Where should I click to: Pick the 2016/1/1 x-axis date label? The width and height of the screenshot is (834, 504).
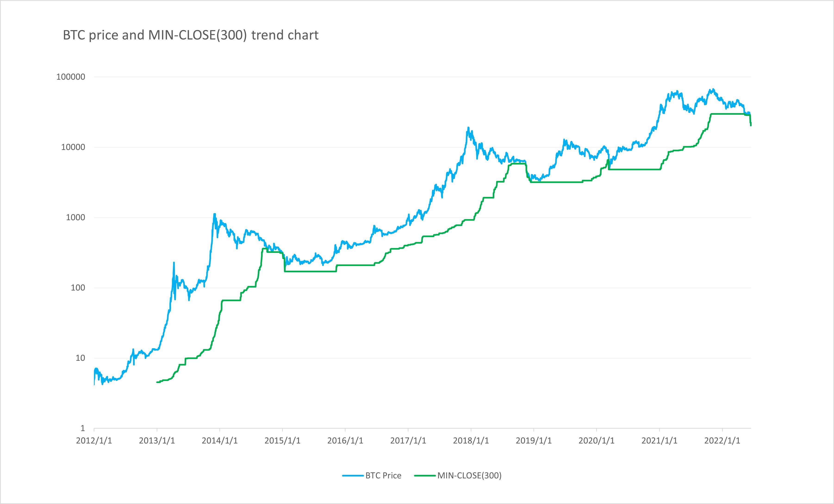point(345,441)
